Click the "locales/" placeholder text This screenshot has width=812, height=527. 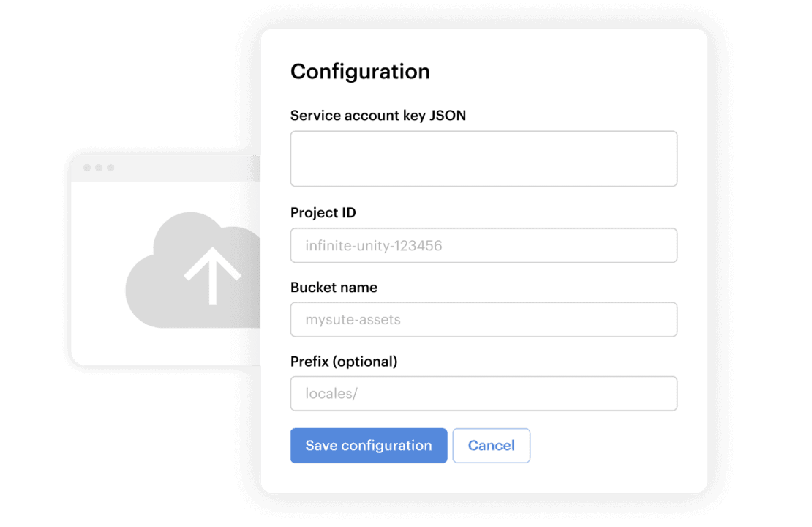[331, 394]
